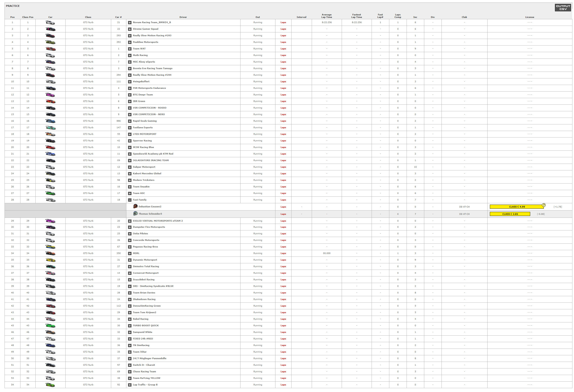The width and height of the screenshot is (574, 392).
Task: Expand Team WAT entry
Action: click(130, 49)
